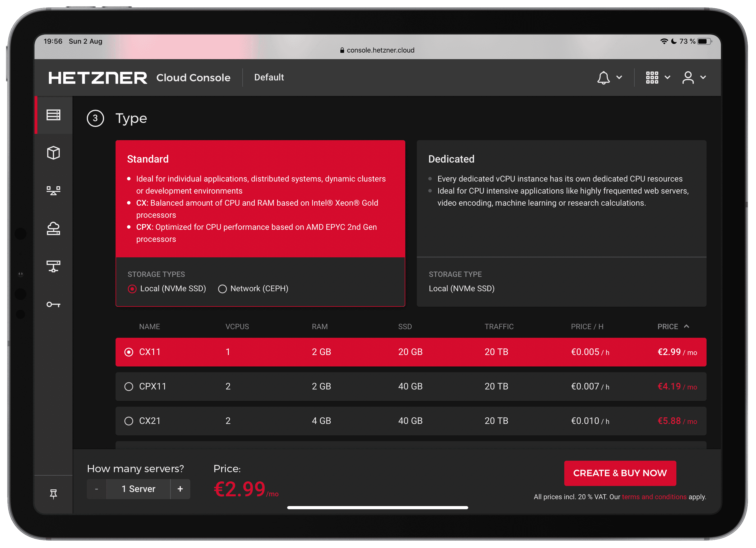Tap the Wi-Fi status icon

coord(664,41)
